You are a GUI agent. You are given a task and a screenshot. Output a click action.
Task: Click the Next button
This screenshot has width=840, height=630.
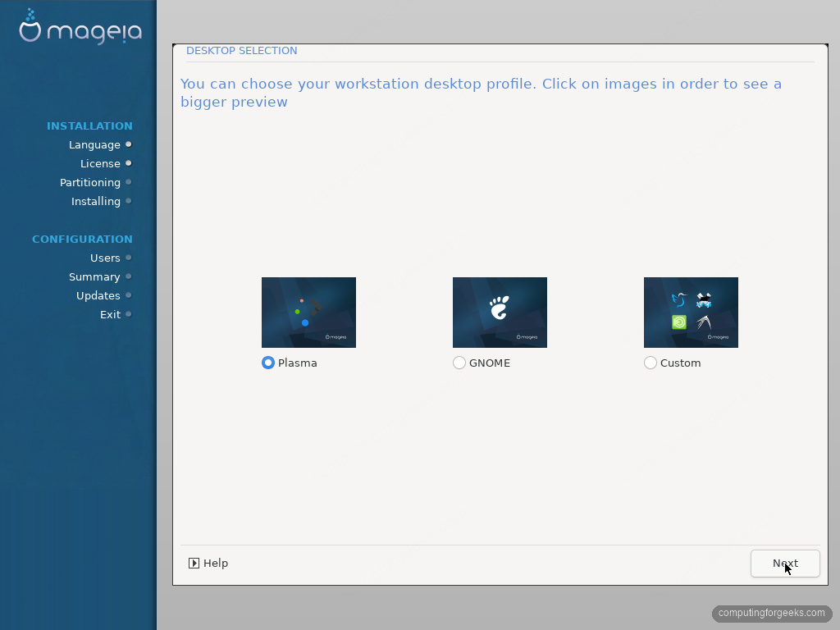[x=785, y=564]
